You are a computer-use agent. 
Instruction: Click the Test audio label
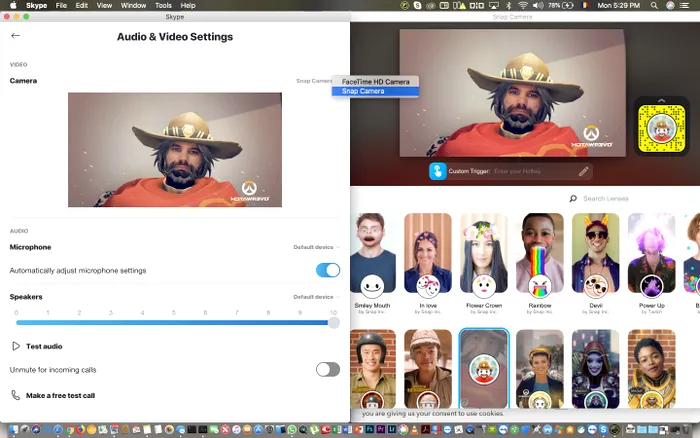[44, 346]
